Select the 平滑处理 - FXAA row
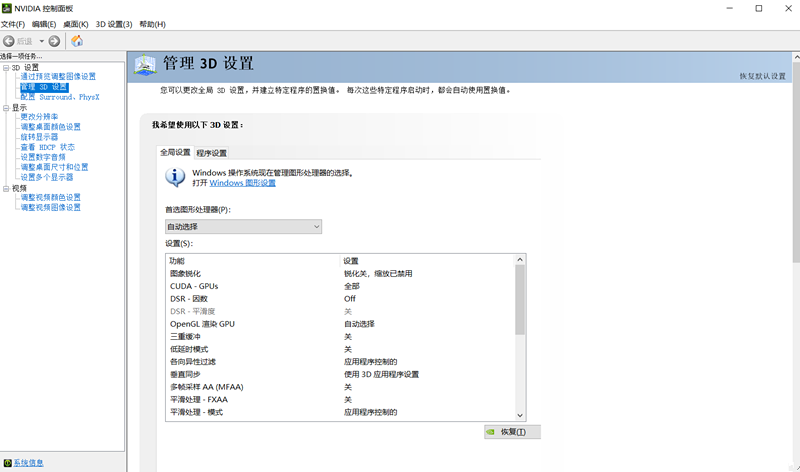The width and height of the screenshot is (800, 472). pyautogui.click(x=340, y=400)
